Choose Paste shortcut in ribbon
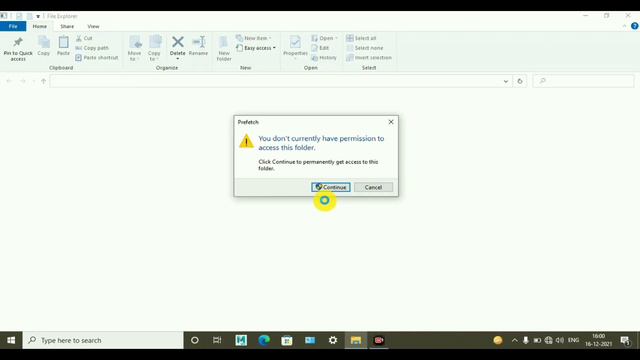This screenshot has height=360, width=640. point(97,58)
